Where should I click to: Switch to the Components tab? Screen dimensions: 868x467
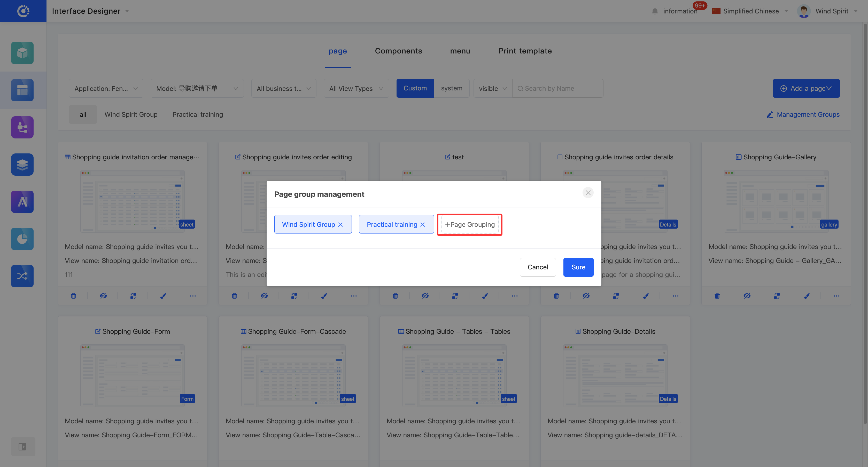pyautogui.click(x=398, y=51)
